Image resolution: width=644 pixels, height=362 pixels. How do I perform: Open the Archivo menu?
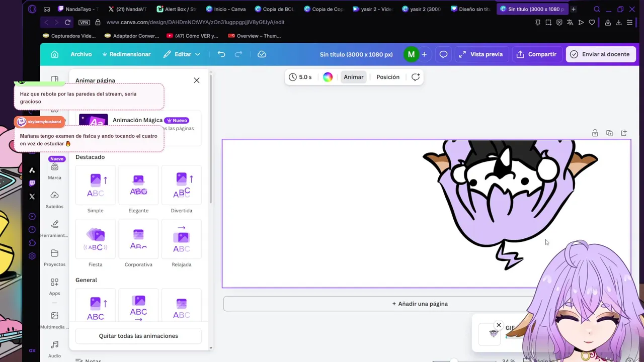coord(81,54)
